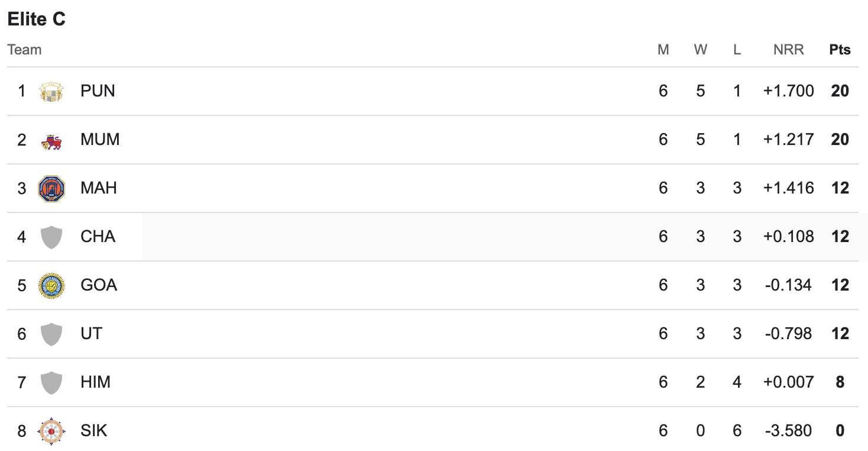
Task: Click the Maharashtra team badge
Action: point(51,189)
